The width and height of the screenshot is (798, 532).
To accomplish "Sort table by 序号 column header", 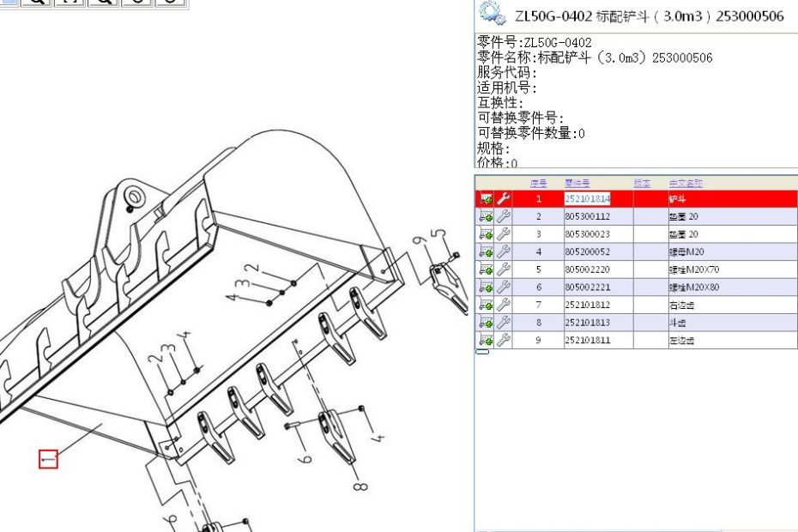I will pos(538,183).
